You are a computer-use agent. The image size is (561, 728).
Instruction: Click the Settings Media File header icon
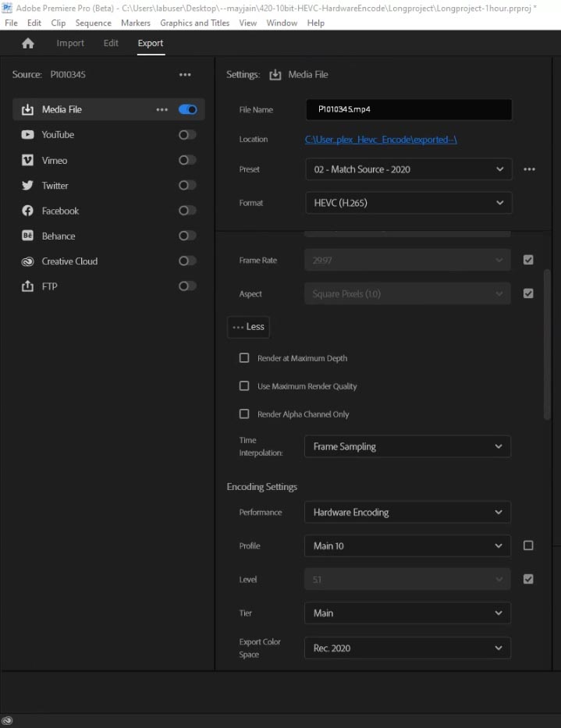point(275,75)
